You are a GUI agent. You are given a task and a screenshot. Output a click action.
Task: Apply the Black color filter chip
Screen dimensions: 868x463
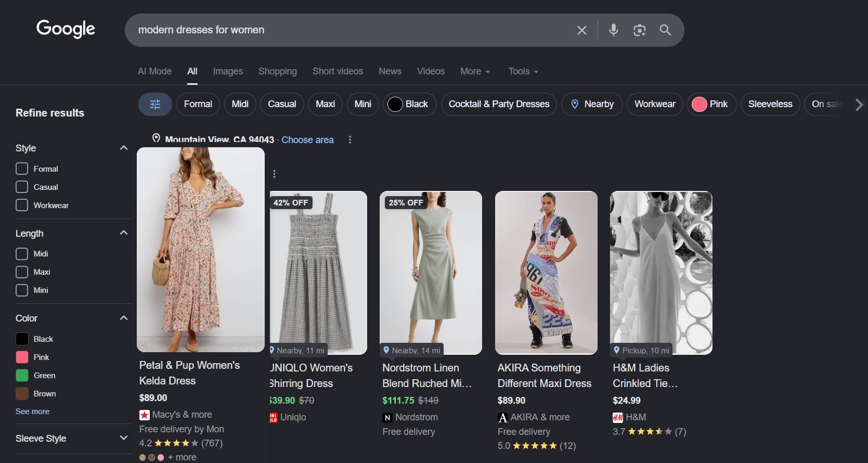click(x=409, y=104)
